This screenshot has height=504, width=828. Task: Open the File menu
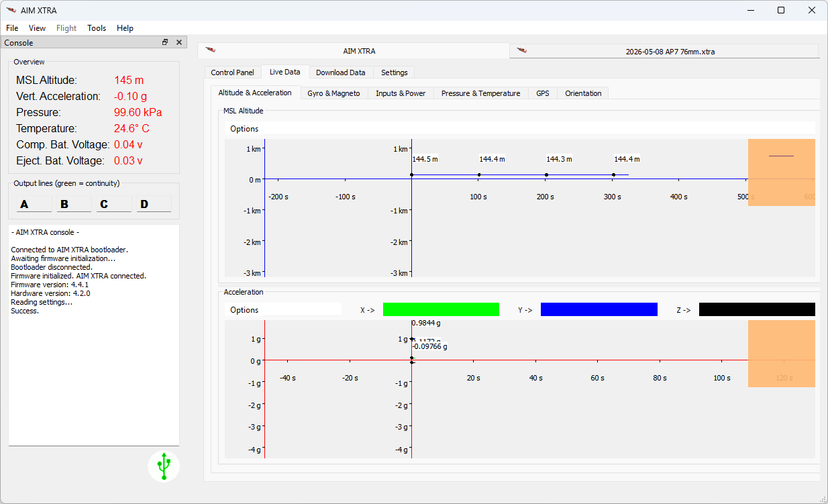click(x=12, y=28)
